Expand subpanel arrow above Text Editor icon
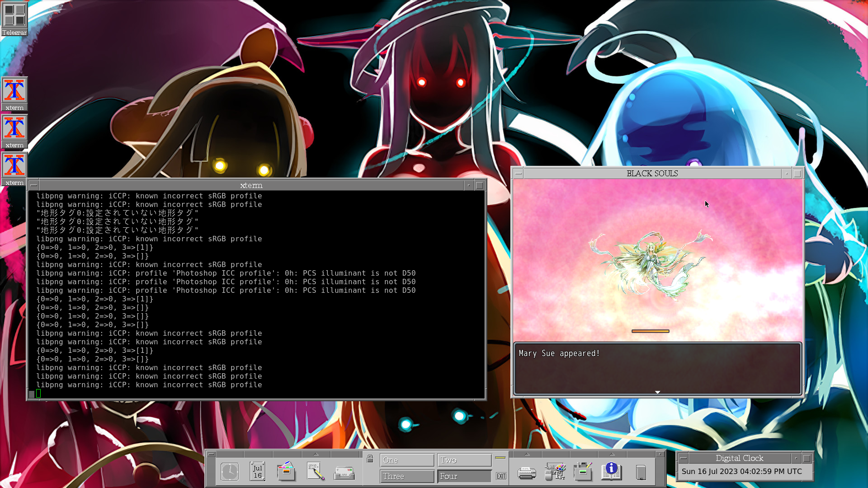Viewport: 868px width, 488px height. (x=316, y=454)
